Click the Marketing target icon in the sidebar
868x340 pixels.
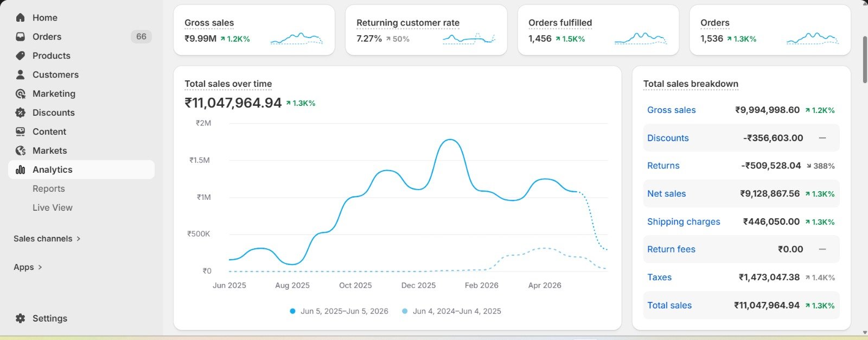(21, 93)
